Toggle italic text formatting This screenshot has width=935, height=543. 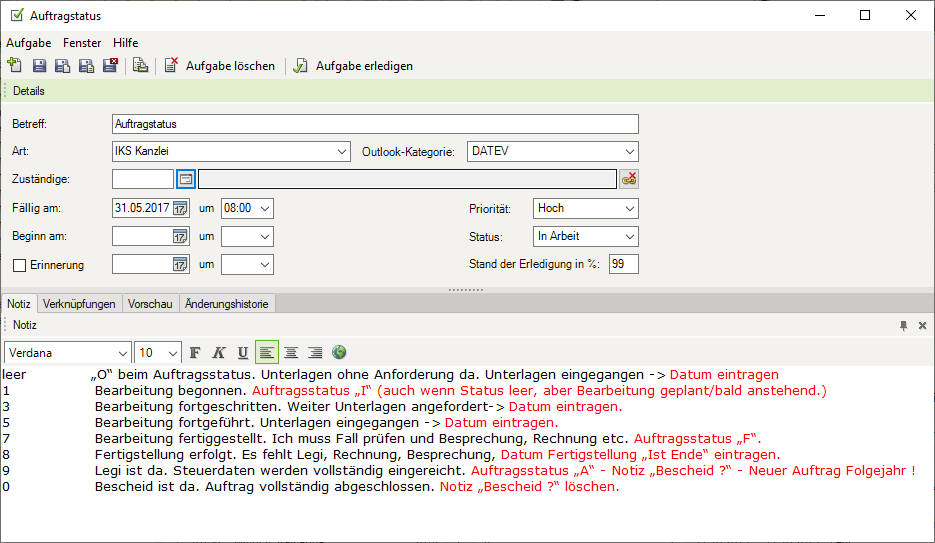pos(219,352)
